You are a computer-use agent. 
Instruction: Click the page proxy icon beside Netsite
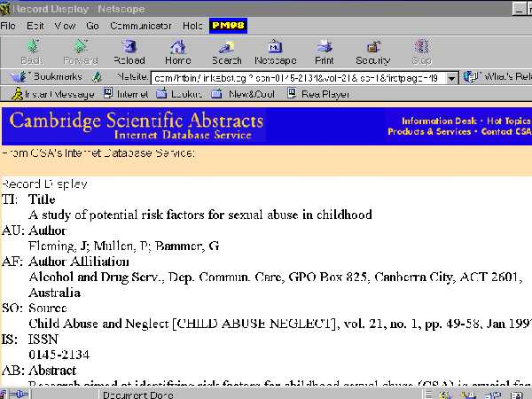(x=97, y=77)
